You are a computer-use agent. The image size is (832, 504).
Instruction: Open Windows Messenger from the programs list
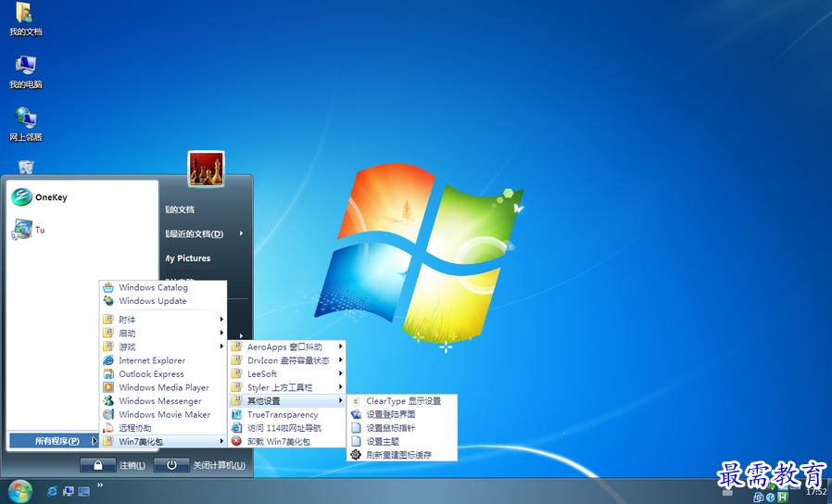[163, 401]
